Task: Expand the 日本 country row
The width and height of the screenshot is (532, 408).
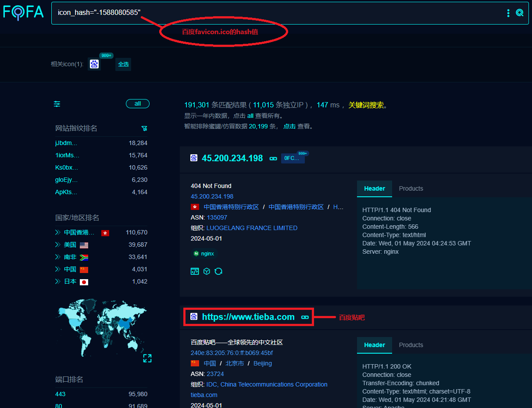Action: pyautogui.click(x=57, y=281)
